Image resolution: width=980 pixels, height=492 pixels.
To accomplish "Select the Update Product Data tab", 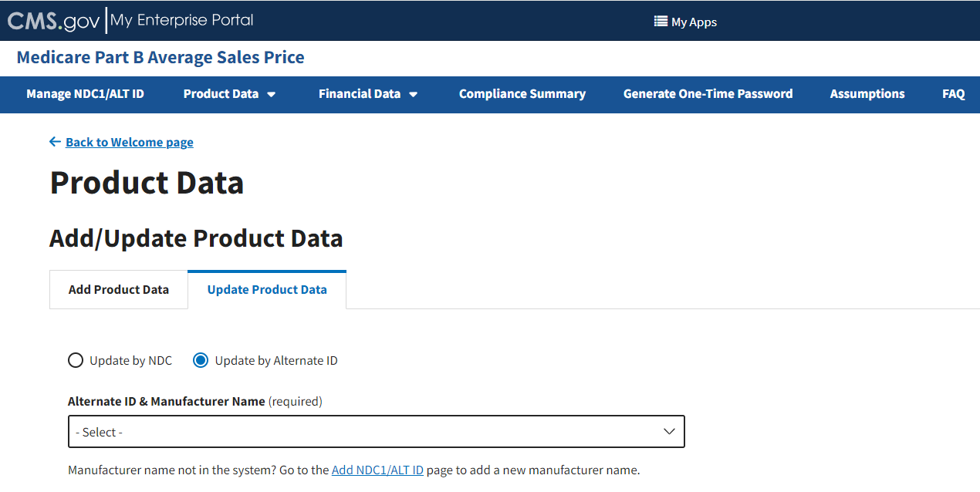I will point(267,290).
